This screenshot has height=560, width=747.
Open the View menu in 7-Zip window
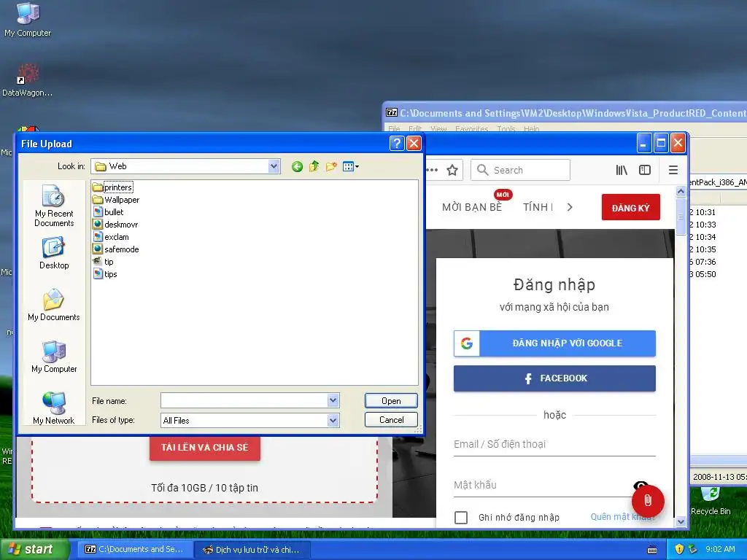point(438,129)
